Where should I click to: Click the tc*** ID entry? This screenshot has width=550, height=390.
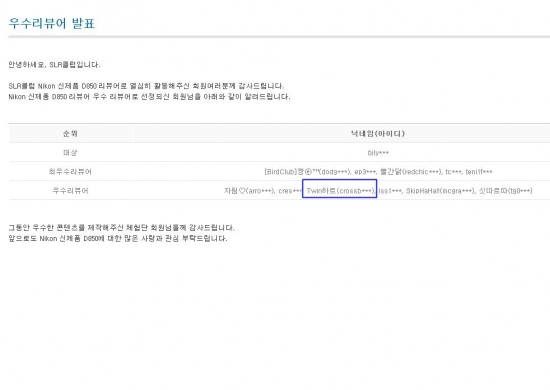(x=453, y=172)
